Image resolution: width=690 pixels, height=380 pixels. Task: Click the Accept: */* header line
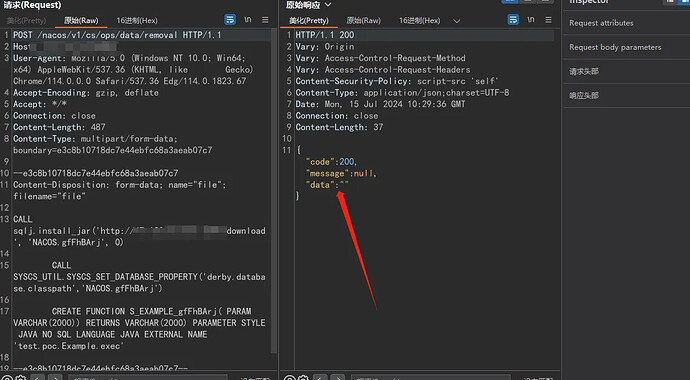[40, 104]
